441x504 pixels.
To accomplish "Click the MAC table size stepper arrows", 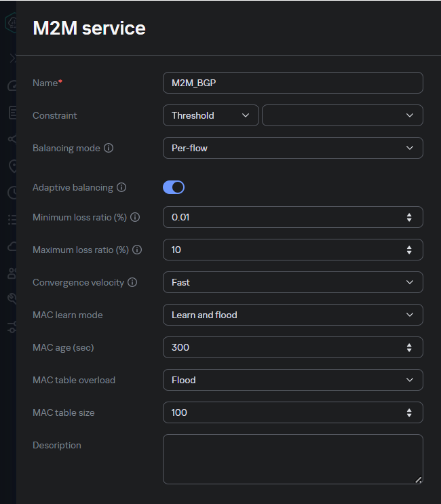I will [x=409, y=412].
